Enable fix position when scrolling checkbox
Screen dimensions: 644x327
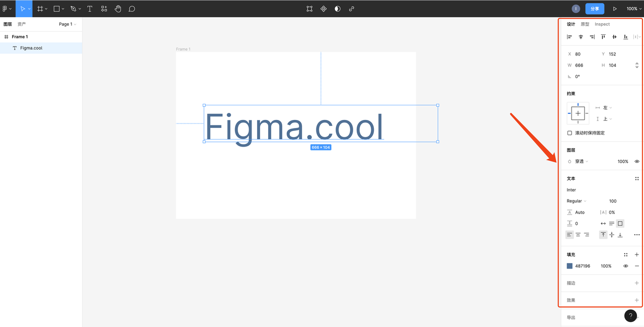570,133
